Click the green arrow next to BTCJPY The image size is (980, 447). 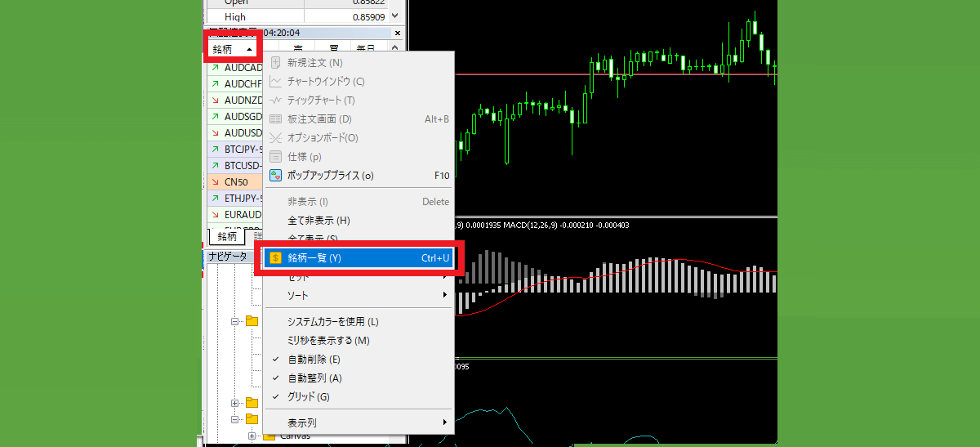(214, 150)
